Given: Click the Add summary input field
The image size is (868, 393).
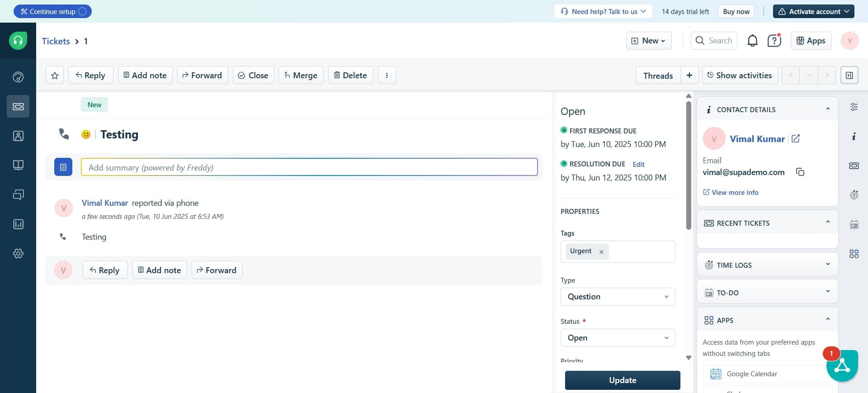Looking at the screenshot, I should pos(309,167).
